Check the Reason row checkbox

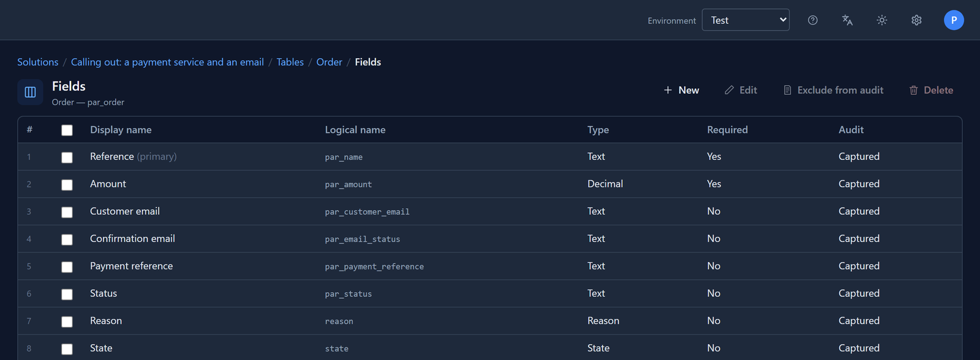click(67, 321)
